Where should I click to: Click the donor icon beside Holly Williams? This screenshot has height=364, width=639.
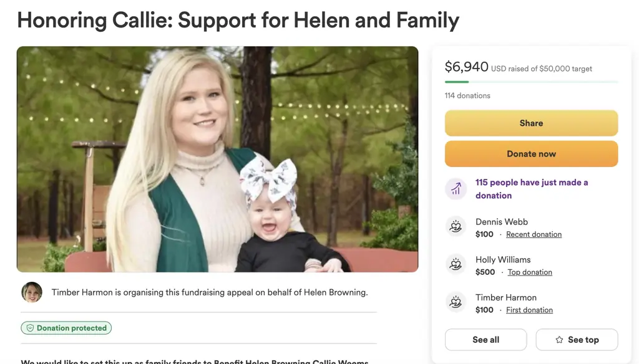pos(456,265)
